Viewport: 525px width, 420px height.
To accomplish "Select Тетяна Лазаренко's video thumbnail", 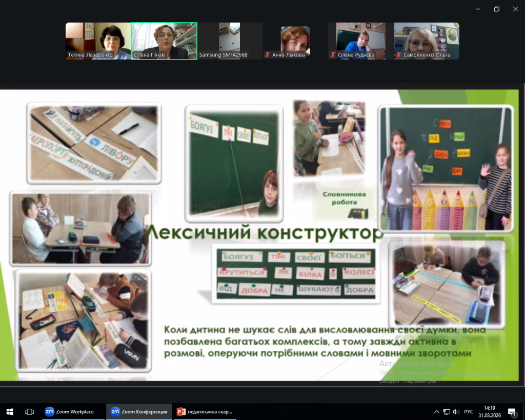I will [x=98, y=40].
